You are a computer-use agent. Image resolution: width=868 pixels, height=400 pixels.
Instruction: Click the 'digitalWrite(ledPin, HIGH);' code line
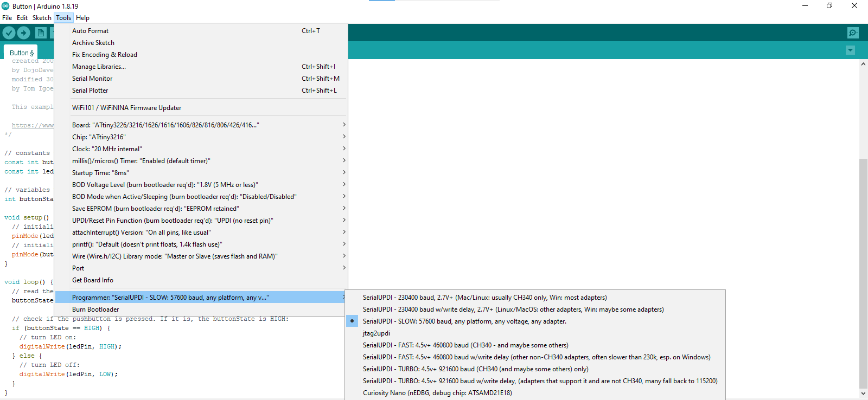pos(71,346)
